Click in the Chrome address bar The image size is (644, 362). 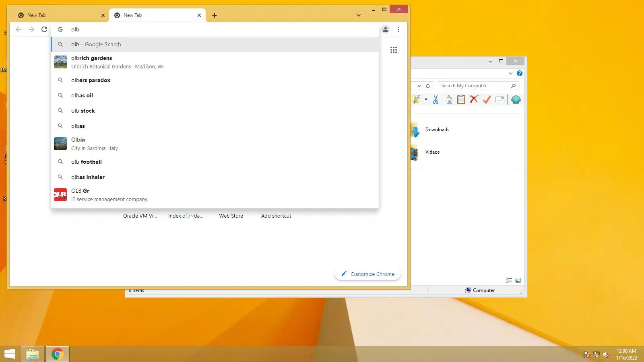click(x=215, y=29)
